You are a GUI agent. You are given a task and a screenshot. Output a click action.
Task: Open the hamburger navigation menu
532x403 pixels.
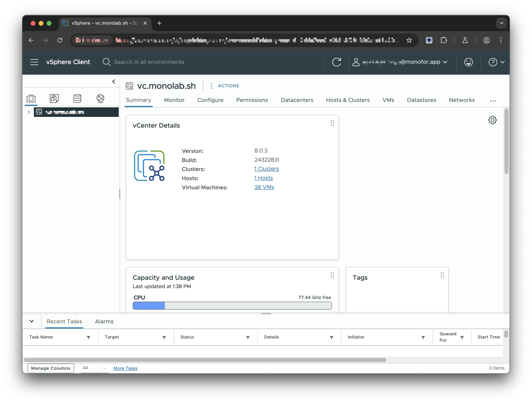(x=34, y=62)
